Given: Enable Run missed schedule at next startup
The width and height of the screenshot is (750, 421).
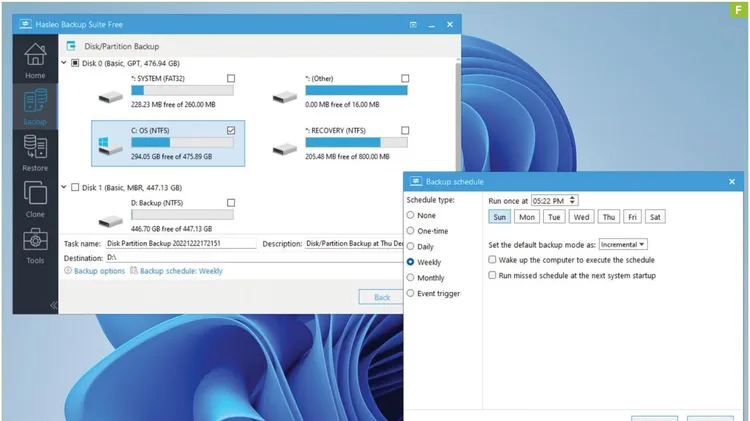Looking at the screenshot, I should pos(492,275).
